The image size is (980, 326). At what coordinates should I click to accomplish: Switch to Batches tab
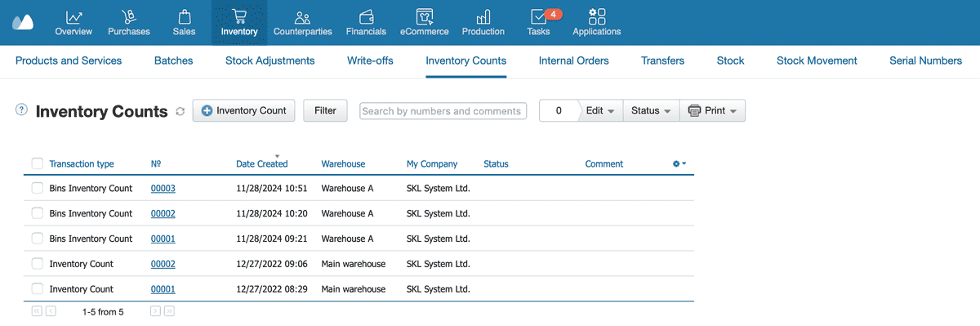coord(173,60)
